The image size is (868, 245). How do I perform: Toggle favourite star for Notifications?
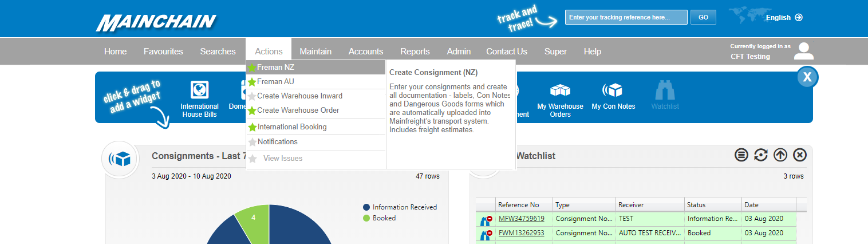[252, 142]
